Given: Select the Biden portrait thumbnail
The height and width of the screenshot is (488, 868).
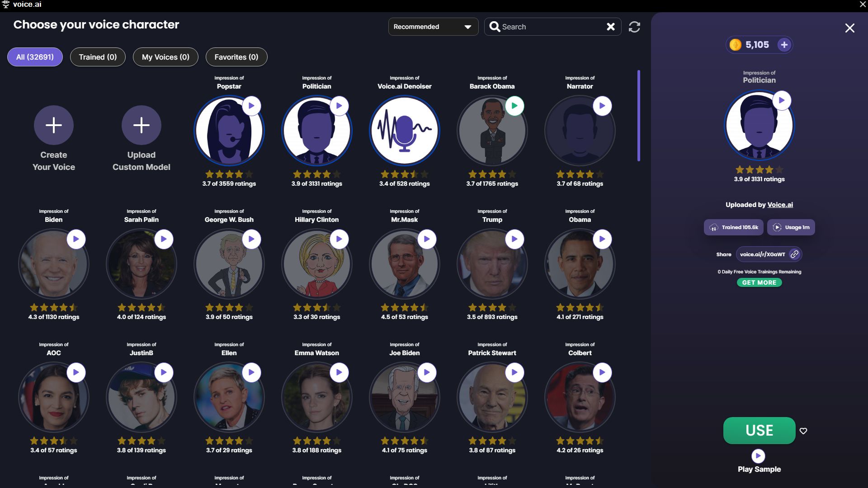Looking at the screenshot, I should tap(54, 264).
